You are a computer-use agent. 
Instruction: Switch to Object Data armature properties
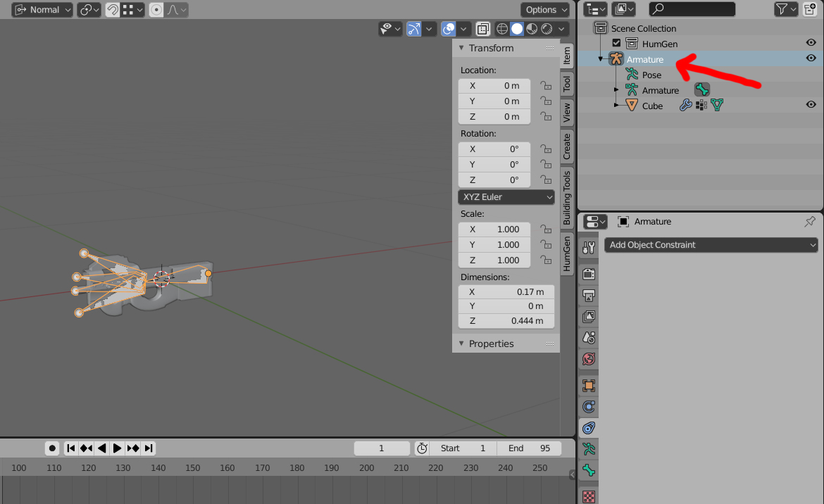(x=589, y=448)
